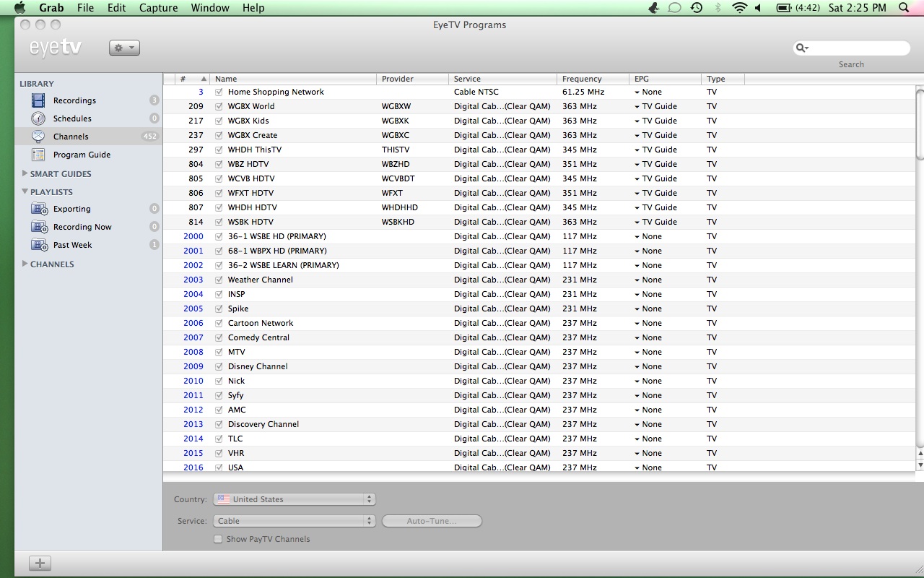Click the chat bubble menu bar icon
924x578 pixels.
pyautogui.click(x=675, y=8)
